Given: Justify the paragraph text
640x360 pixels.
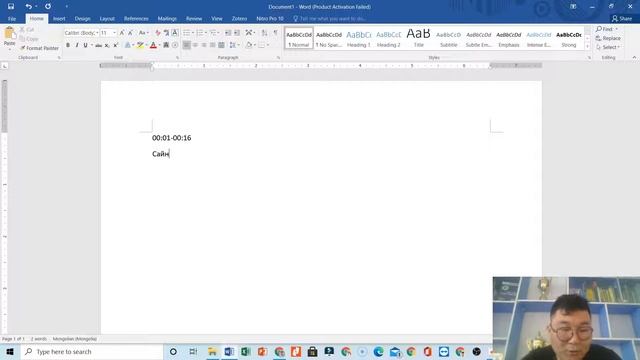Looking at the screenshot, I should pyautogui.click(x=213, y=45).
